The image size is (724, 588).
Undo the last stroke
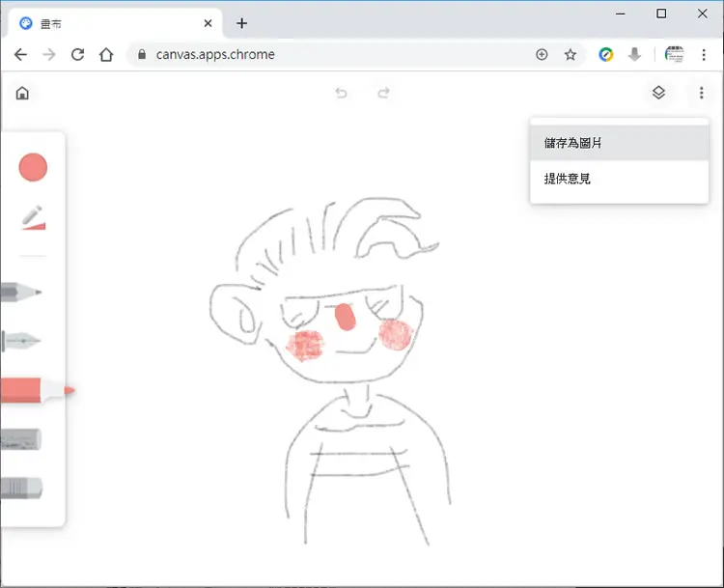click(x=341, y=94)
